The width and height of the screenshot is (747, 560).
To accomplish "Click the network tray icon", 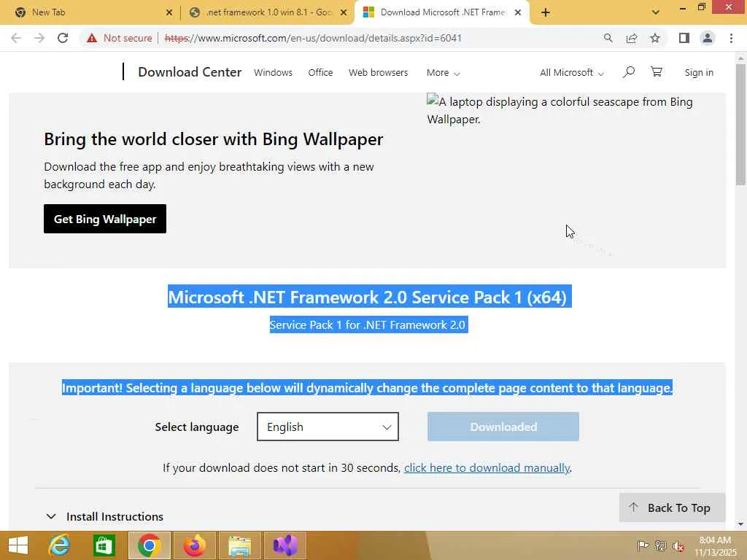I will coord(660,545).
